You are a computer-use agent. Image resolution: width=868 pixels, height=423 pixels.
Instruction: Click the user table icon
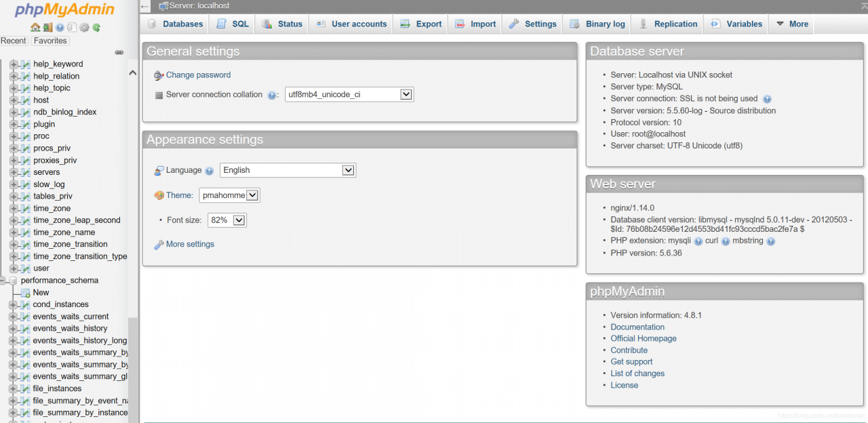coord(26,268)
